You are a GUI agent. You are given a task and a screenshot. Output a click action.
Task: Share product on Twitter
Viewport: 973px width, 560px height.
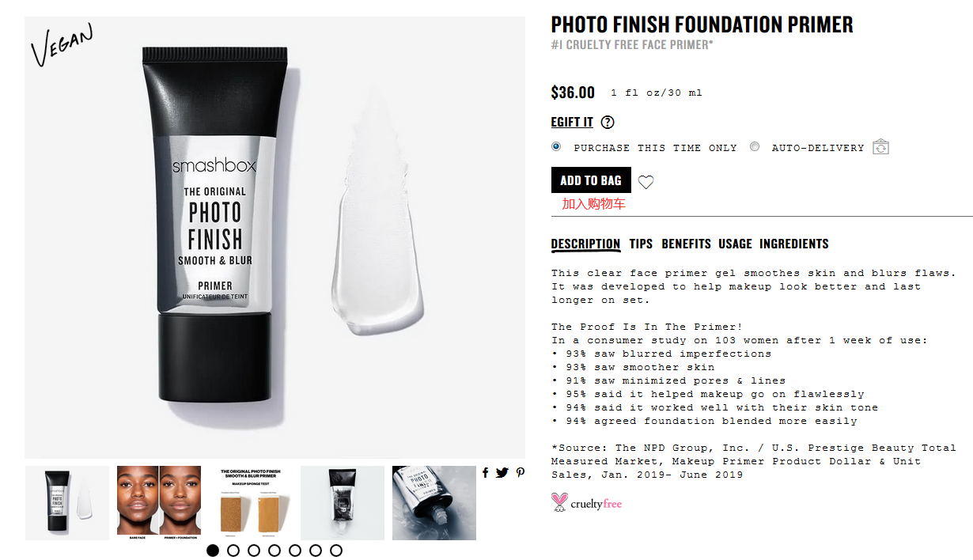502,472
